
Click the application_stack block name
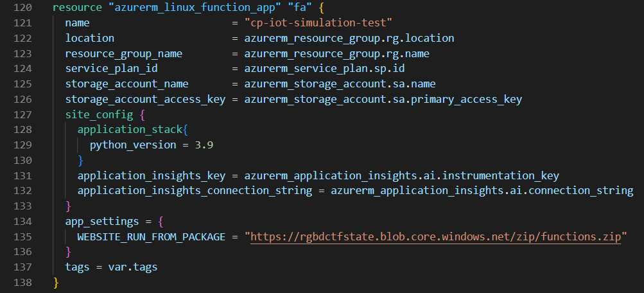click(130, 130)
